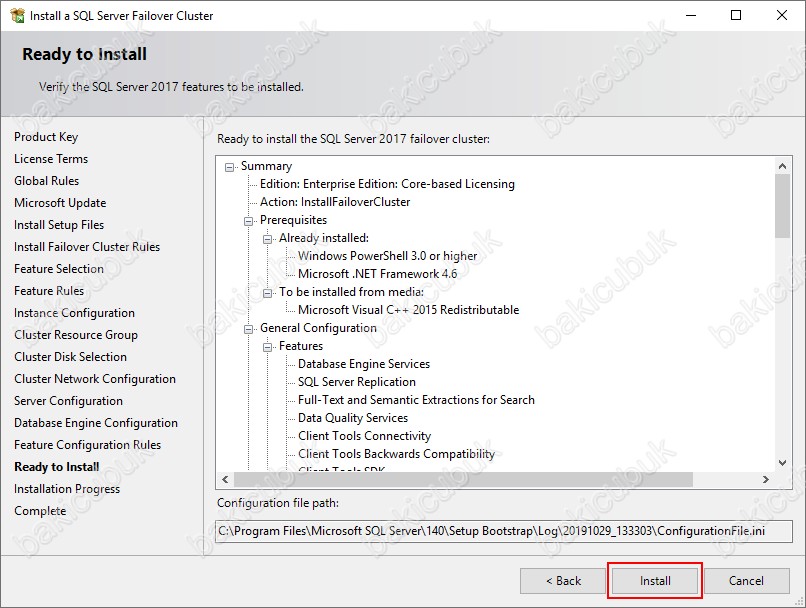Select the Client Tools Connectivity row
The image size is (806, 608).
coord(364,436)
